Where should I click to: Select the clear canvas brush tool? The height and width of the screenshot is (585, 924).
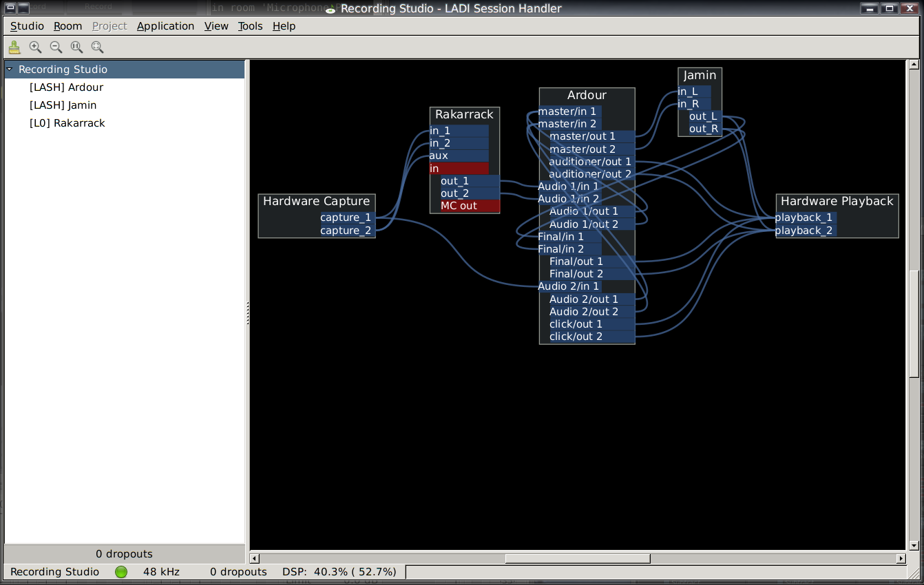point(14,47)
